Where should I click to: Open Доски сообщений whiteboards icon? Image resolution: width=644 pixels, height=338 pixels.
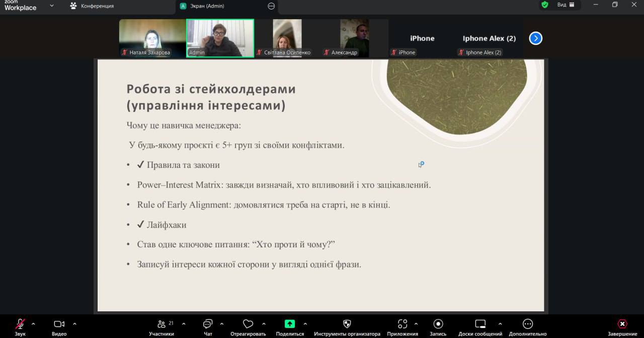480,324
